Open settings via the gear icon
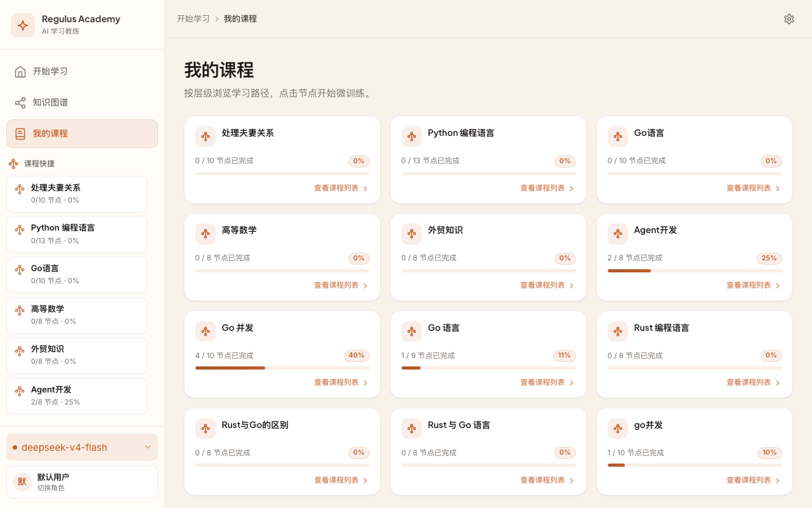812x508 pixels. [789, 19]
